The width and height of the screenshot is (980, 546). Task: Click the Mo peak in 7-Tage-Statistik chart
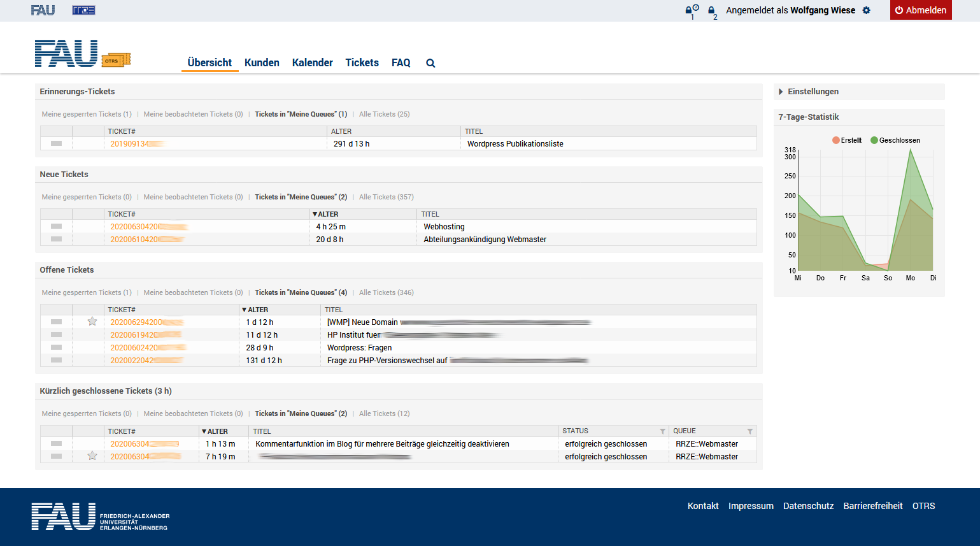point(911,150)
